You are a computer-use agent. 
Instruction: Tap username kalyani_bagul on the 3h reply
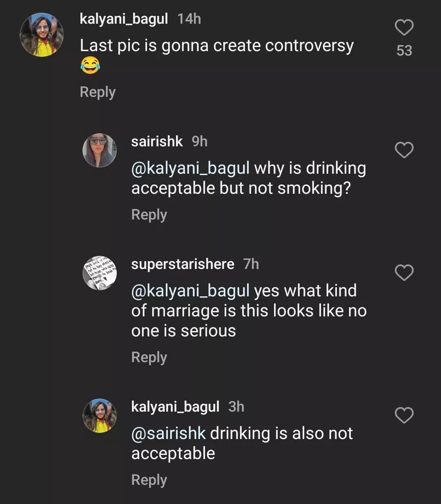point(175,407)
